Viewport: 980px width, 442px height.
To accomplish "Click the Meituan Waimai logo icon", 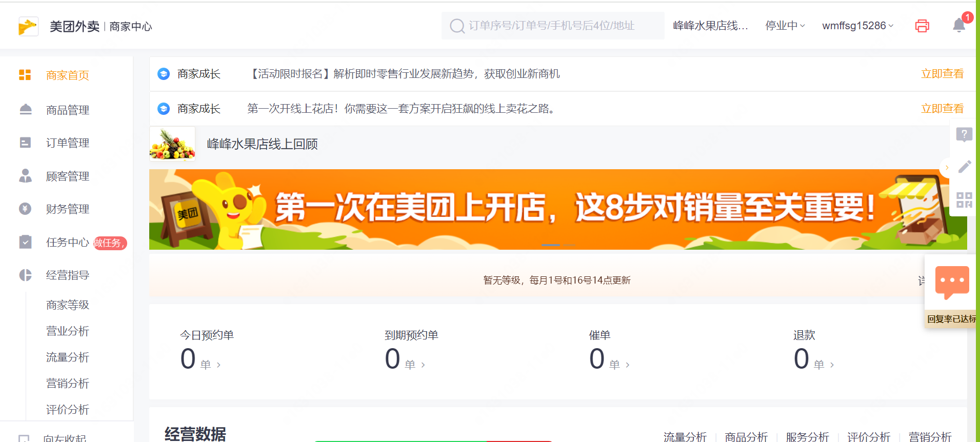I will coord(28,26).
